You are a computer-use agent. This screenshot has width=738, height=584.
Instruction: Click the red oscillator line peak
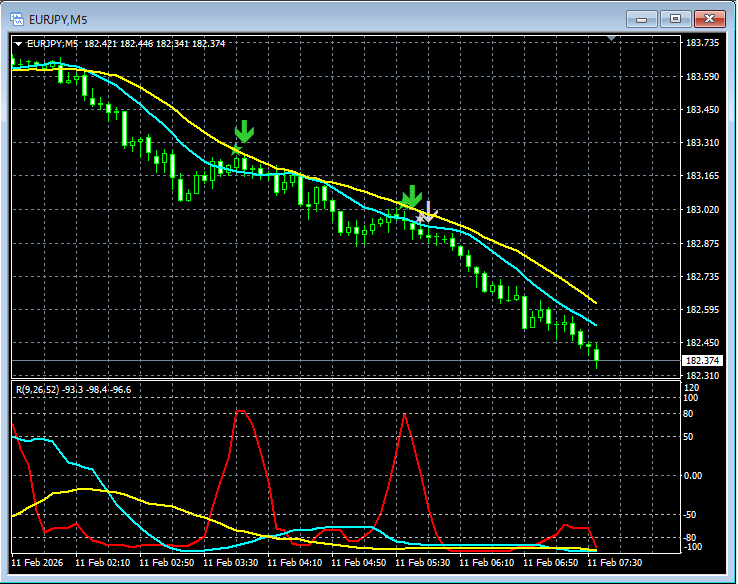[241, 411]
